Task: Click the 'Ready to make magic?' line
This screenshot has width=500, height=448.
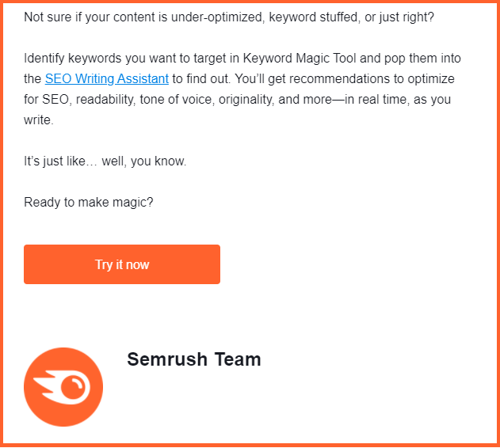Action: pyautogui.click(x=89, y=203)
